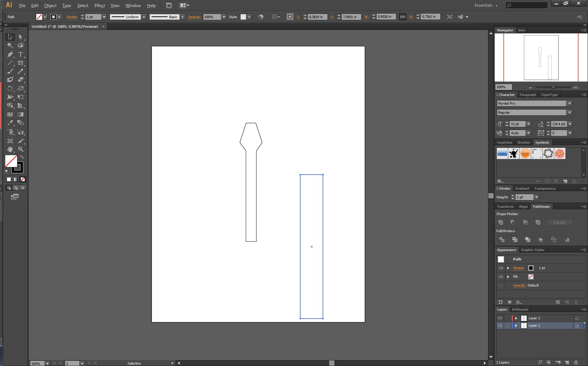Select the Rectangle tool
This screenshot has width=588, height=366.
point(21,62)
